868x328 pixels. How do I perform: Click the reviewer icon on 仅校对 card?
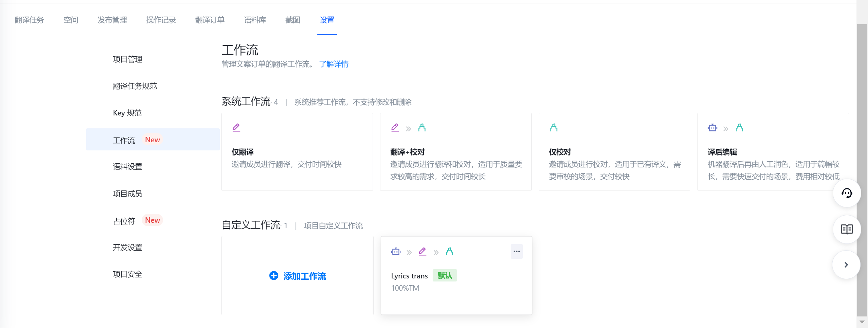tap(554, 128)
